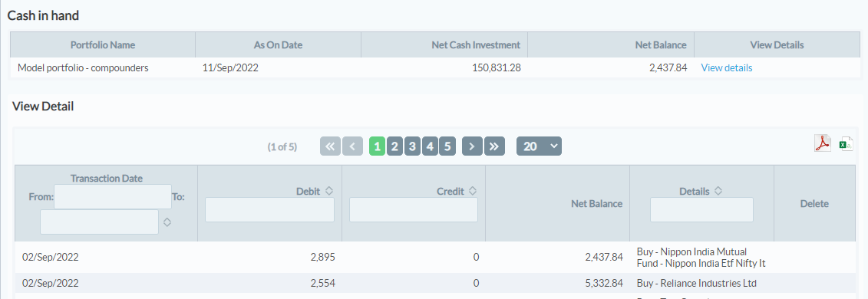Screen dimensions: 868x299
Task: Jump to the first page
Action: [x=330, y=146]
